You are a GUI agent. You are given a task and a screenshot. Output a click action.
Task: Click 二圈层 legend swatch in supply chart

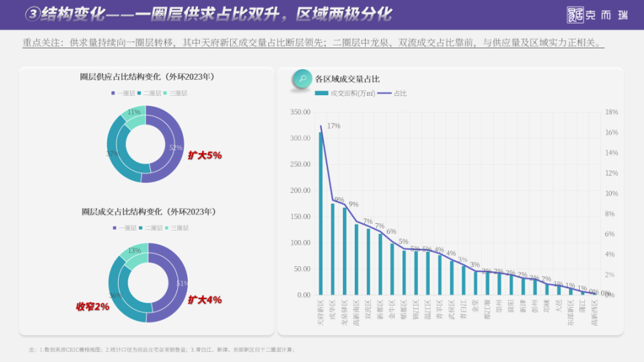140,93
